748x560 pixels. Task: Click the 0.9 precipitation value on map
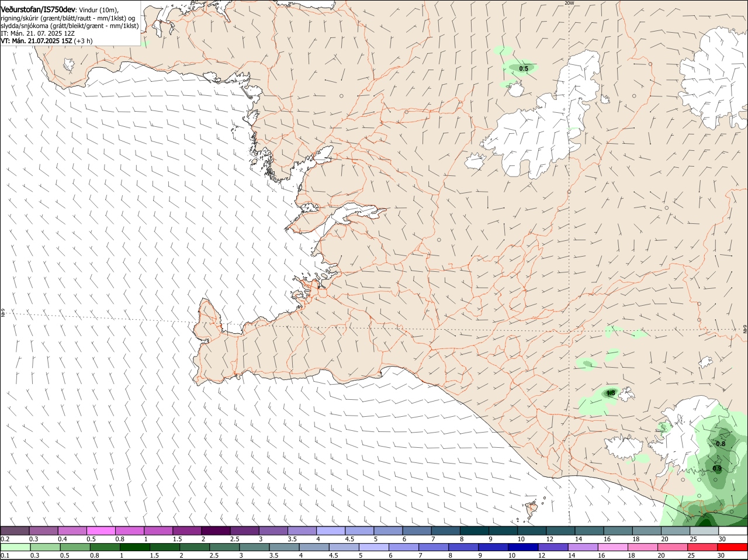717,468
